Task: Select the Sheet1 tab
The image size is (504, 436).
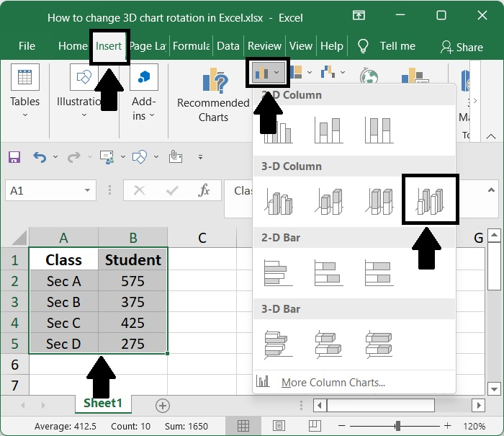Action: pos(103,403)
